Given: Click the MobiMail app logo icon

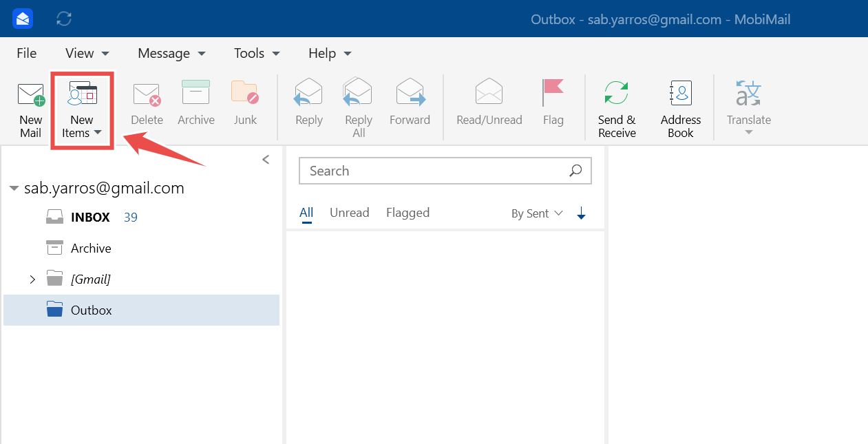Looking at the screenshot, I should point(23,19).
